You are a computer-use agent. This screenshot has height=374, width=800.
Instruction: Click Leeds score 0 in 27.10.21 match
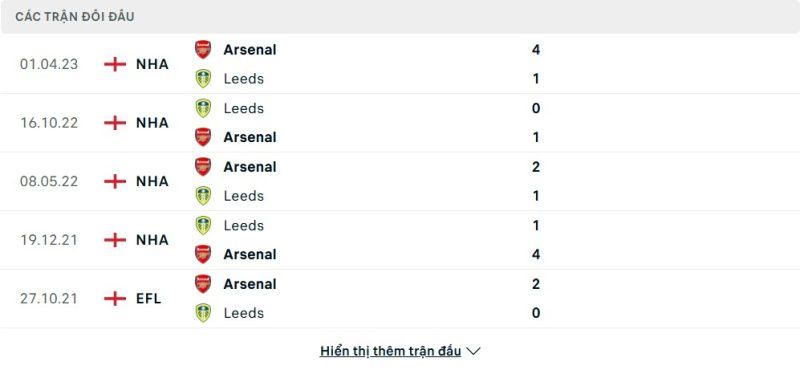[536, 313]
